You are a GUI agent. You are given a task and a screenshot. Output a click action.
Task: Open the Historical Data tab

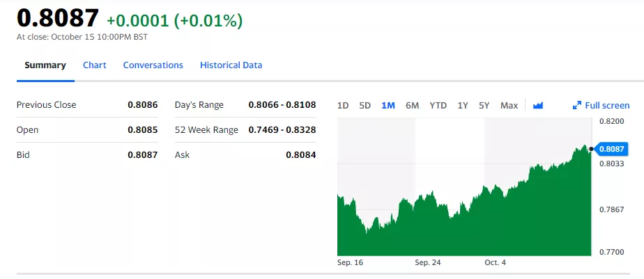(x=231, y=65)
